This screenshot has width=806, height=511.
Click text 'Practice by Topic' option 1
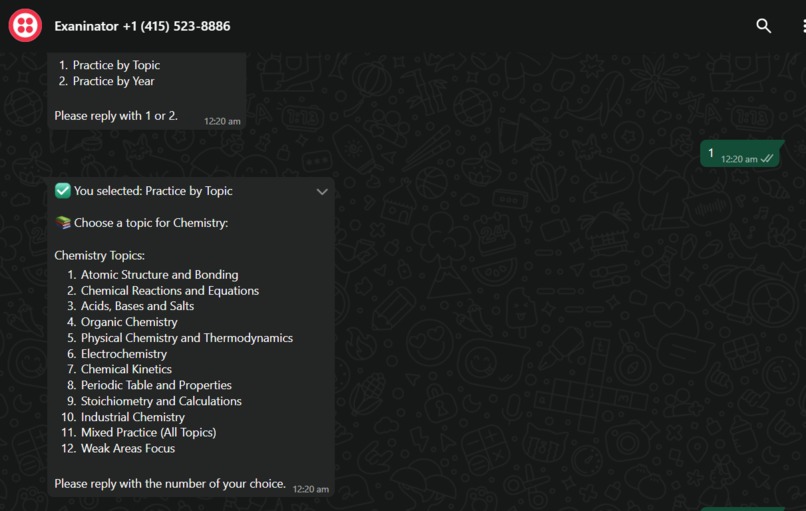point(116,65)
